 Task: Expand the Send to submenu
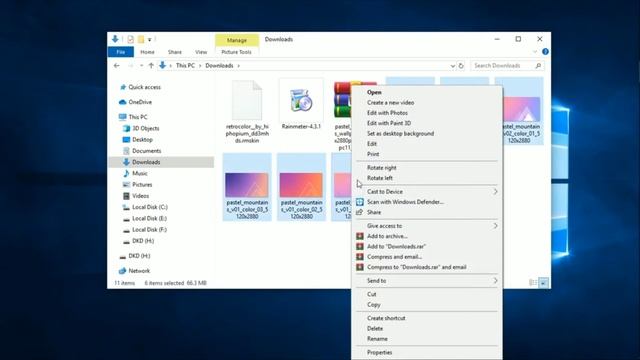[x=496, y=281]
